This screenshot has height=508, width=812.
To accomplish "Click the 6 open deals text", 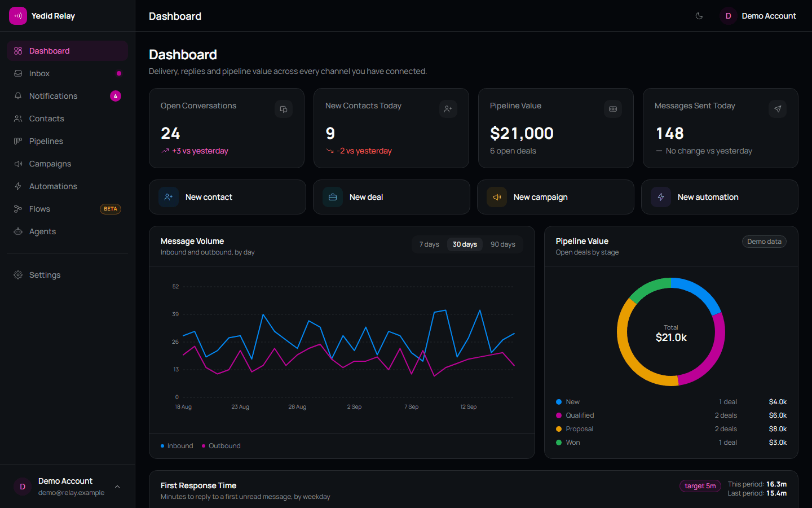I will (513, 151).
